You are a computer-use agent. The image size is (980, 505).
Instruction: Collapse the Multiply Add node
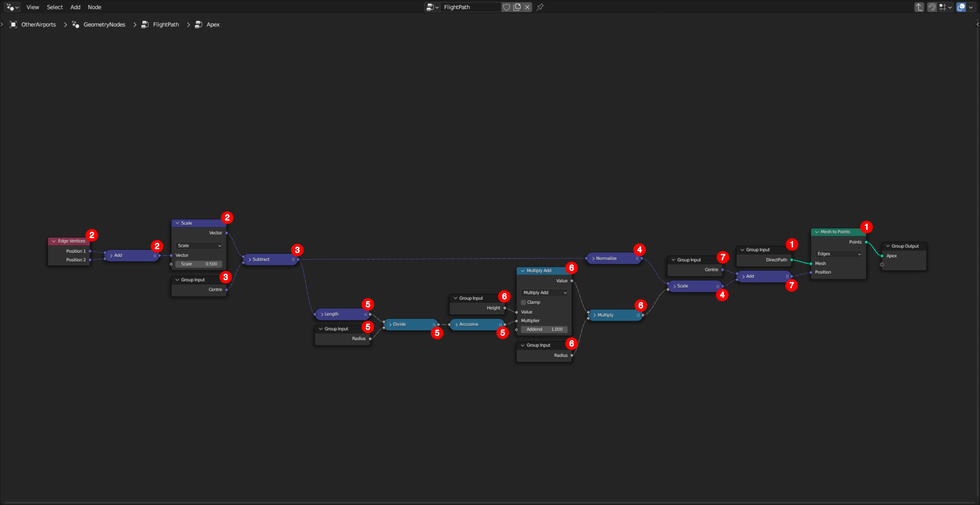click(523, 271)
